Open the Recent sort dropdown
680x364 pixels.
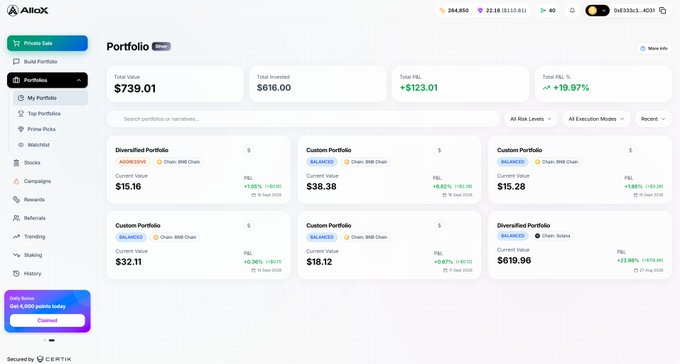[653, 119]
